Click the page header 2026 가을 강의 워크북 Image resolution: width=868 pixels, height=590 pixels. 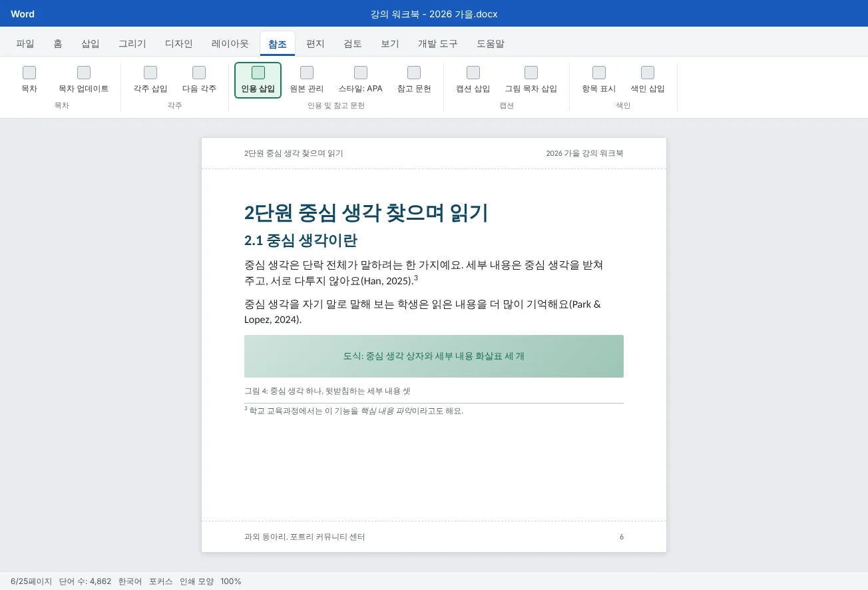pyautogui.click(x=584, y=153)
